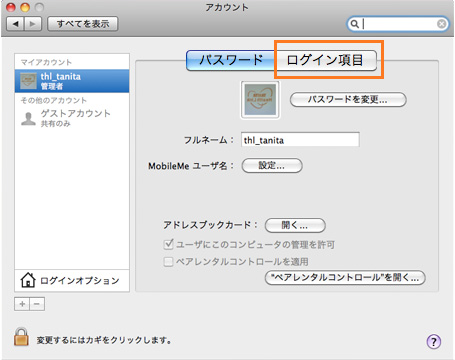Click the house icon beside ログインオプション
455x360 pixels.
(x=28, y=280)
